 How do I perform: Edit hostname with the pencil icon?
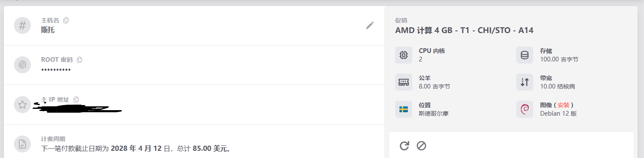click(x=370, y=25)
